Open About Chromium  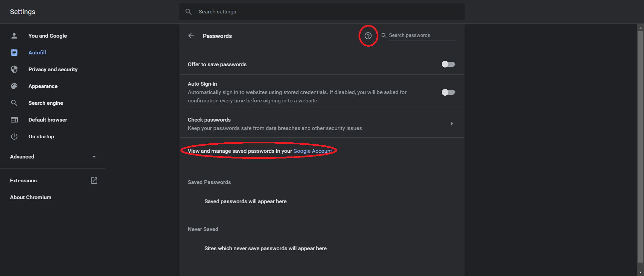pyautogui.click(x=31, y=197)
